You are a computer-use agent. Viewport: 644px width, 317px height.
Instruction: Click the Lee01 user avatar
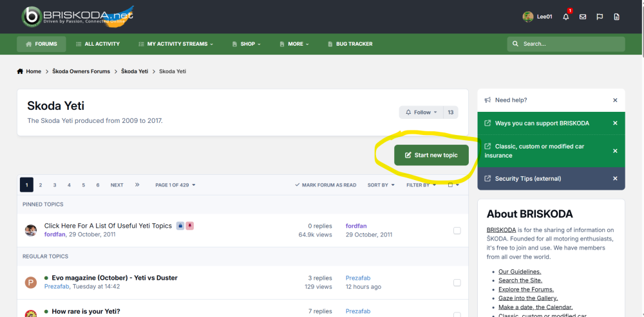click(x=528, y=17)
